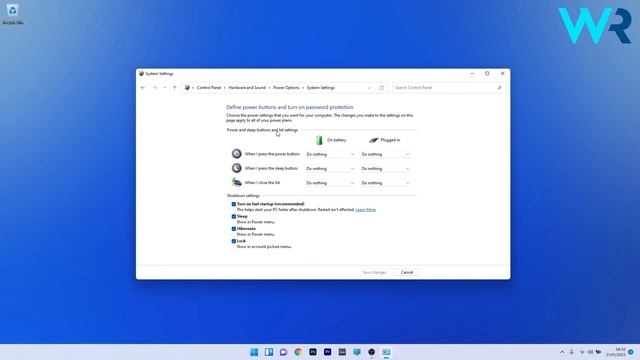Click the laptop lid icon
Viewport: 640px width, 360px height.
[x=237, y=182]
